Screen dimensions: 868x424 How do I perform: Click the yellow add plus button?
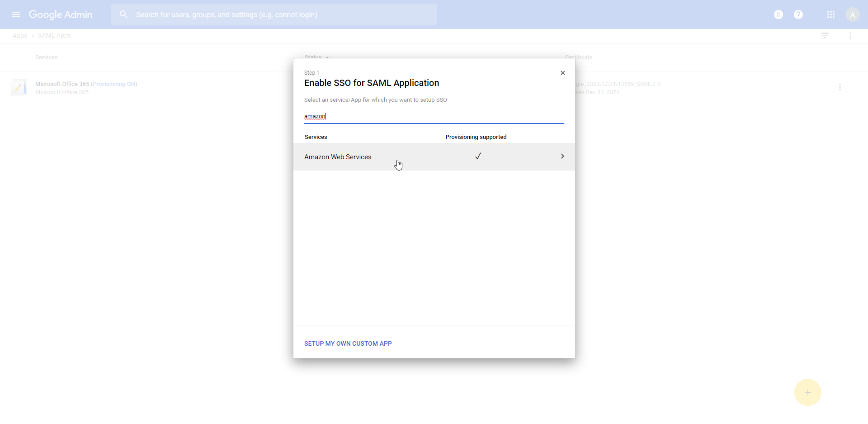click(x=808, y=392)
